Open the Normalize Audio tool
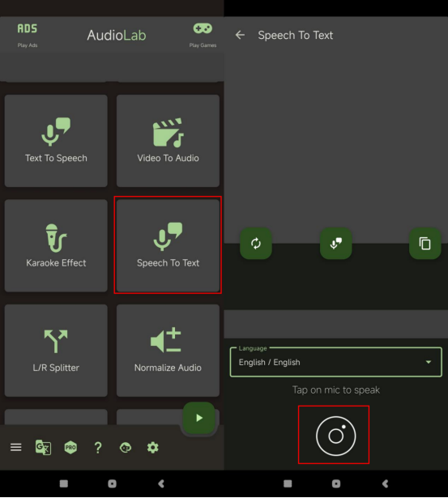The width and height of the screenshot is (448, 498). (x=168, y=351)
